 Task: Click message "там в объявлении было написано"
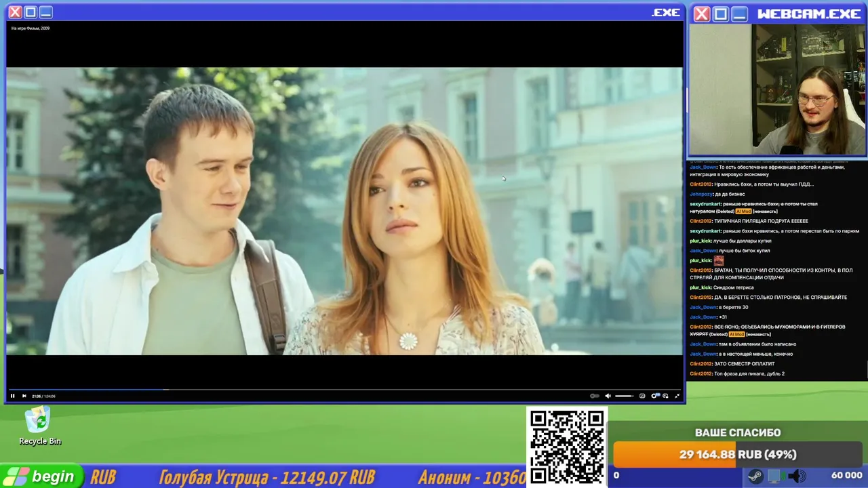point(757,344)
